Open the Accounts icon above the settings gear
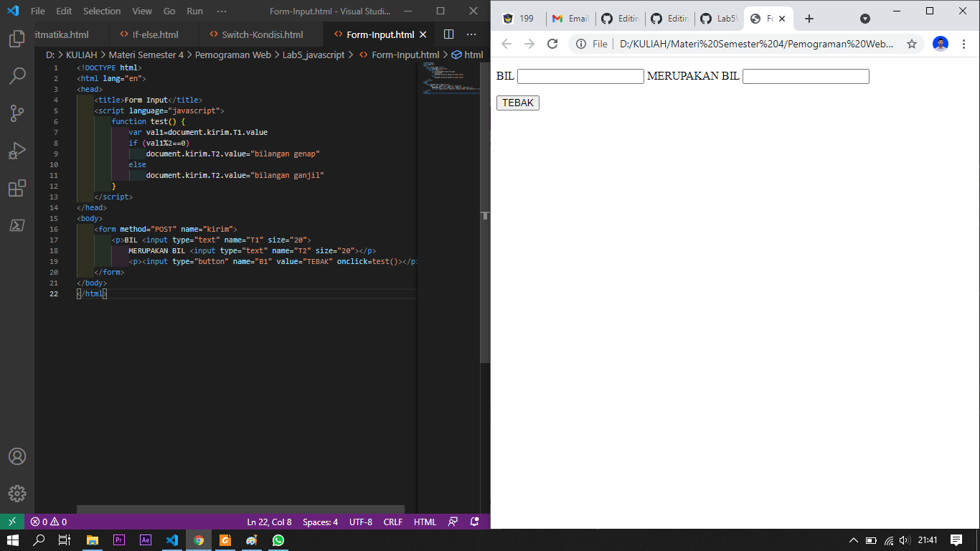 tap(17, 456)
